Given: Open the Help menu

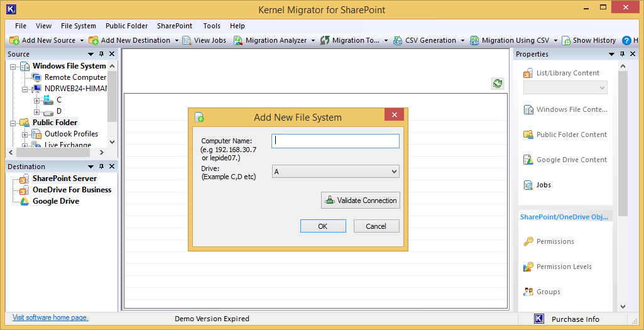Looking at the screenshot, I should point(237,26).
